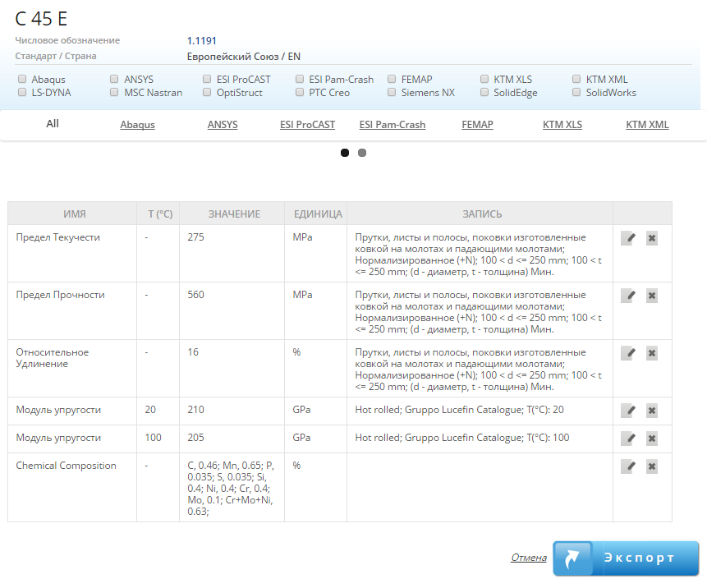
Task: Switch to ESI ProCAST tab
Action: pos(307,125)
